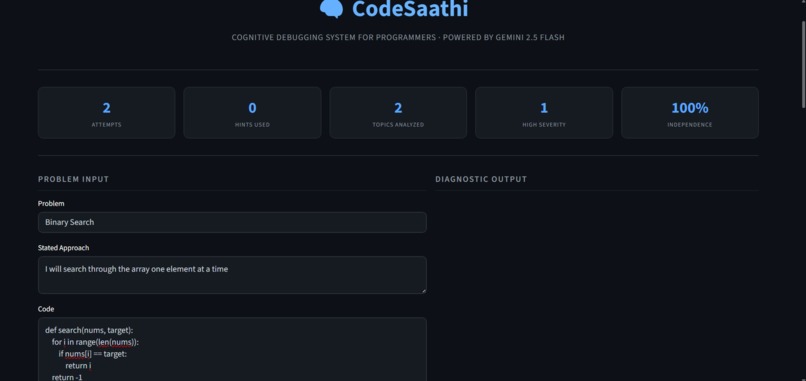Select the Topics Analyzed stat card

398,113
